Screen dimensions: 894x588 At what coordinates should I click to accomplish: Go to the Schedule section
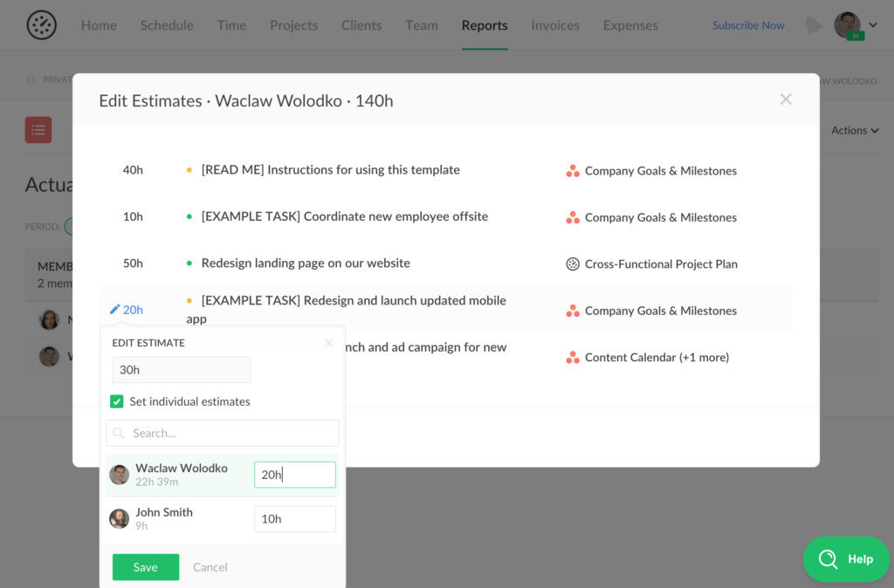pyautogui.click(x=167, y=25)
